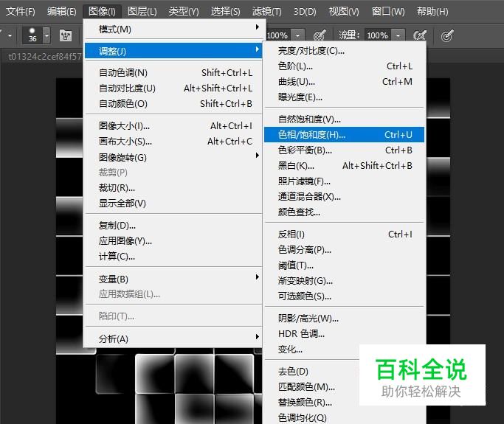504x424 pixels.
Task: Open the 3D(D) menu
Action: coord(305,12)
